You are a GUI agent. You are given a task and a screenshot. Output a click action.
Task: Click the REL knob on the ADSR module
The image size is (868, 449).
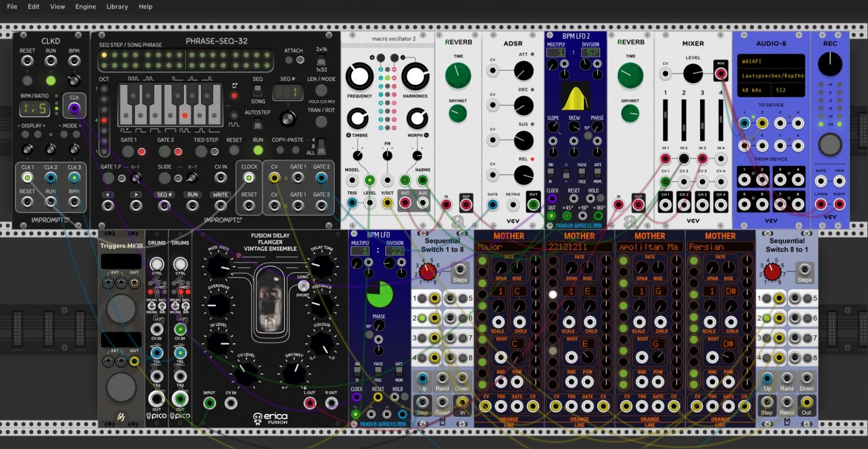523,175
